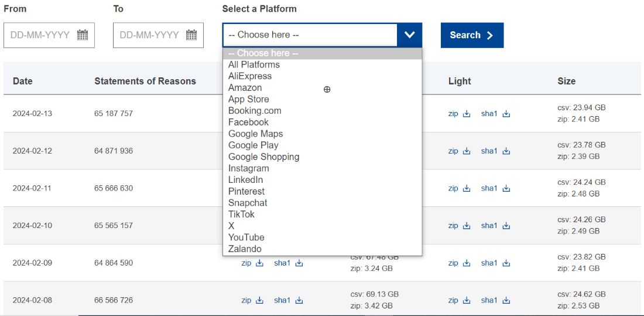Choose LinkedIn platform option
Screen dimensions: 644x316
[x=245, y=180]
